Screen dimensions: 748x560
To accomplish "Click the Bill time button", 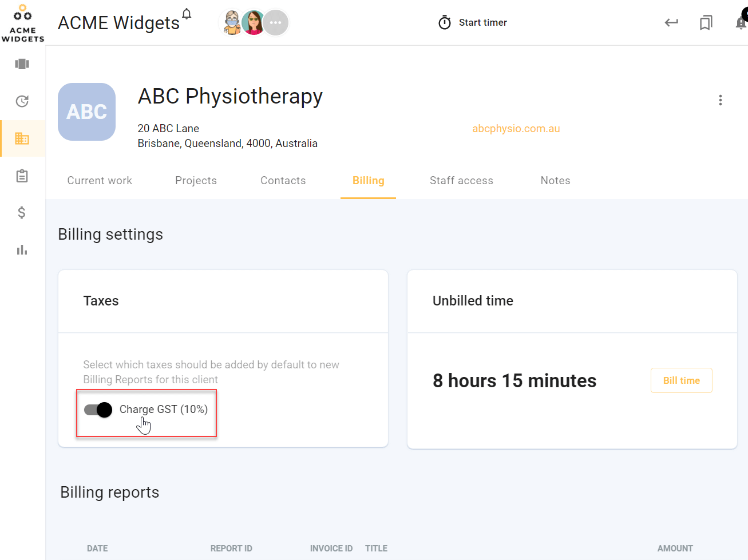I will click(682, 380).
